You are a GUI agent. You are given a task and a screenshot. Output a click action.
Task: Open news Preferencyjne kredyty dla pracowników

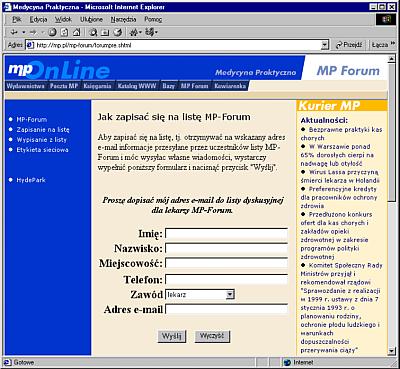click(339, 197)
